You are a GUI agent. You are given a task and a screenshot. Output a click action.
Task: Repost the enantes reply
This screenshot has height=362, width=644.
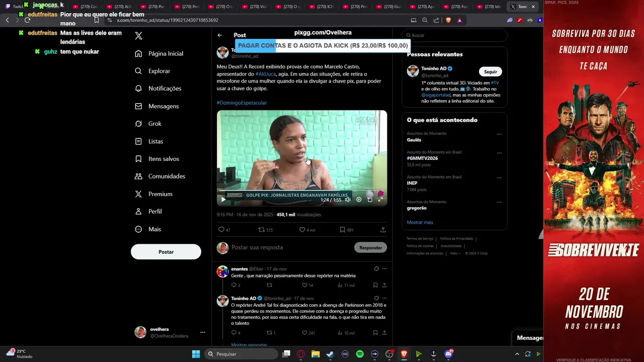click(x=269, y=285)
